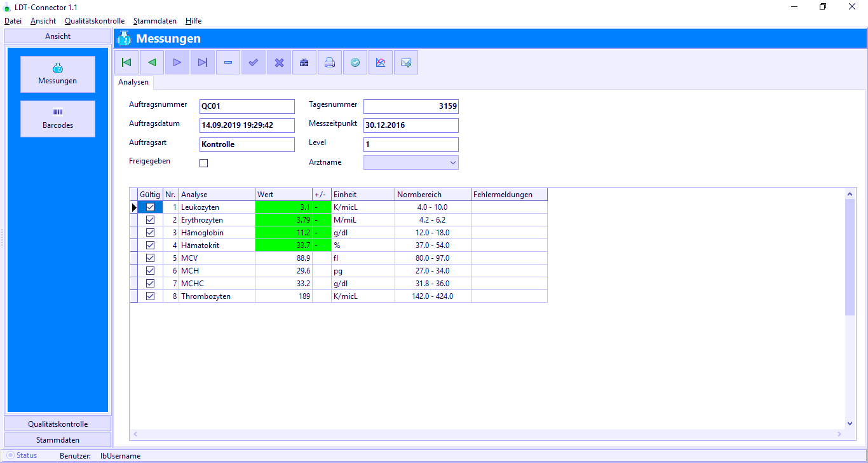Jump to the last record in the toolbar
Viewport: 868px width, 463px height.
tap(203, 62)
